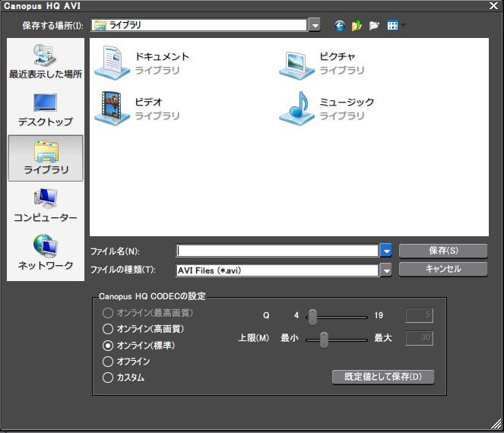Open コンピューター in the places bar
Image resolution: width=504 pixels, height=433 pixels.
[x=46, y=205]
